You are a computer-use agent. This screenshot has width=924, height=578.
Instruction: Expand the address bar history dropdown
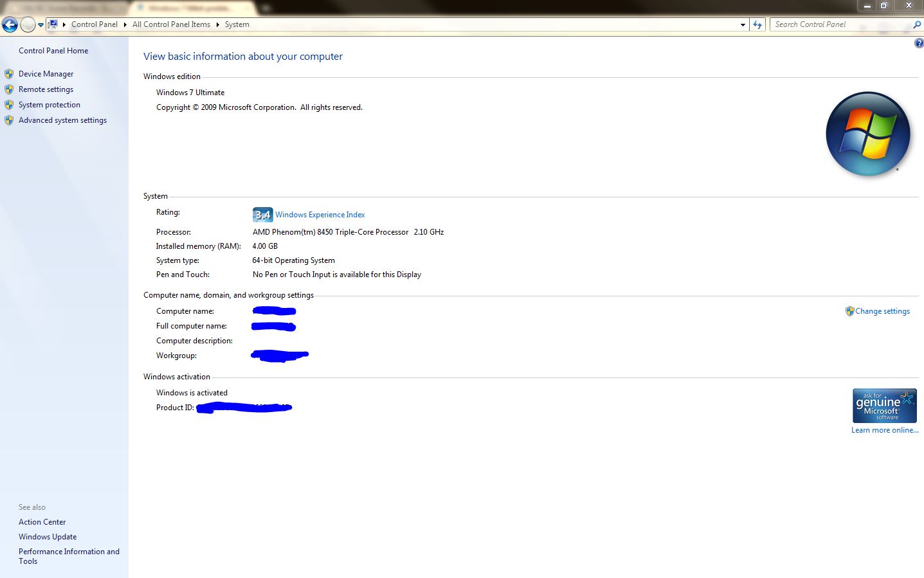743,24
